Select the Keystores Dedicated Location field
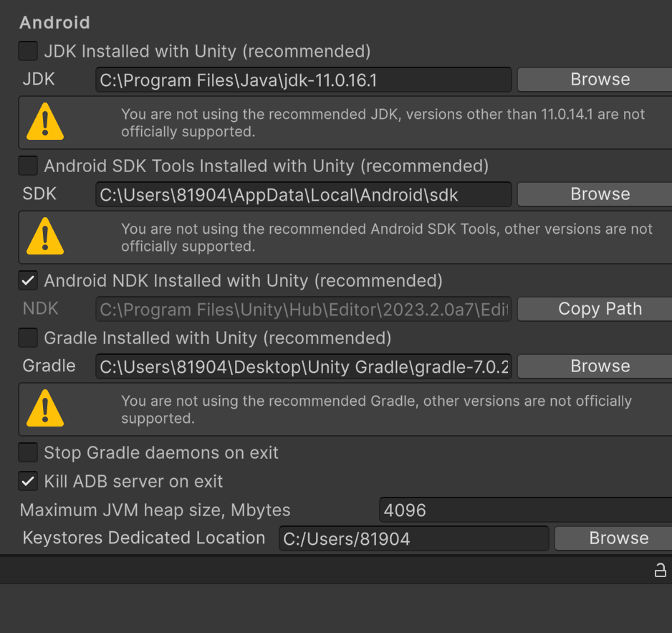 [413, 538]
